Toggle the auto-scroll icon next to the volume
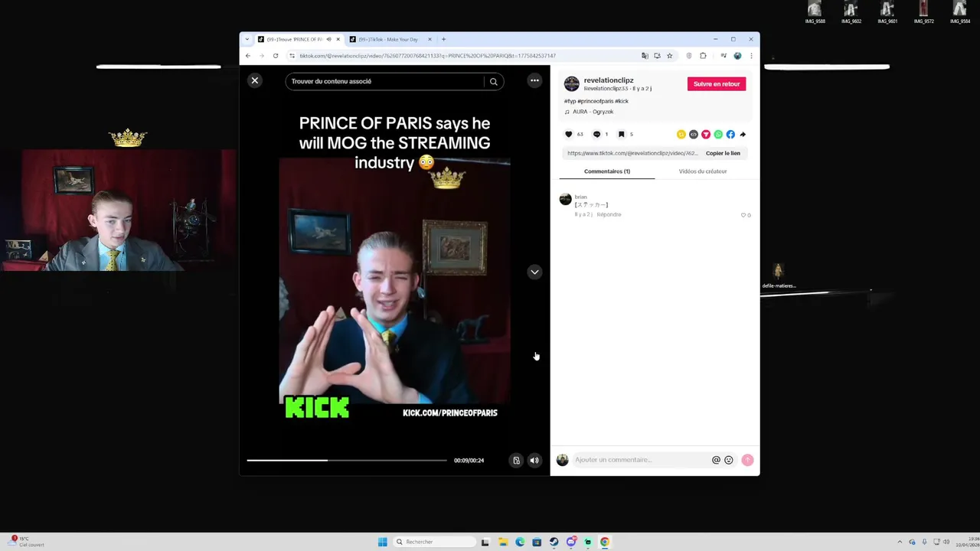Screen dimensions: 980x551 (x=516, y=460)
